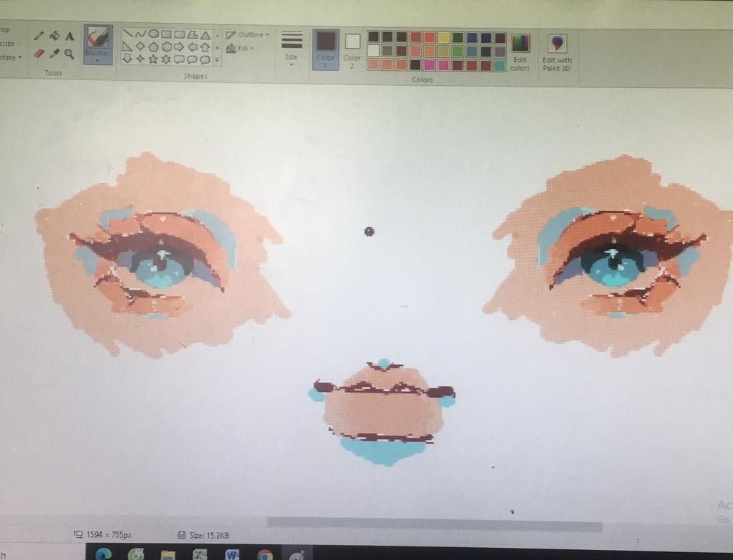733x560 pixels.
Task: Pick the Four-point star shape
Action: pyautogui.click(x=140, y=59)
